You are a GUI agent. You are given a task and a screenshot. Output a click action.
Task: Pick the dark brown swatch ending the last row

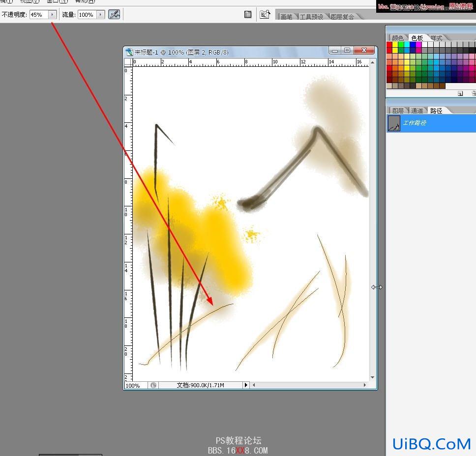442,86
